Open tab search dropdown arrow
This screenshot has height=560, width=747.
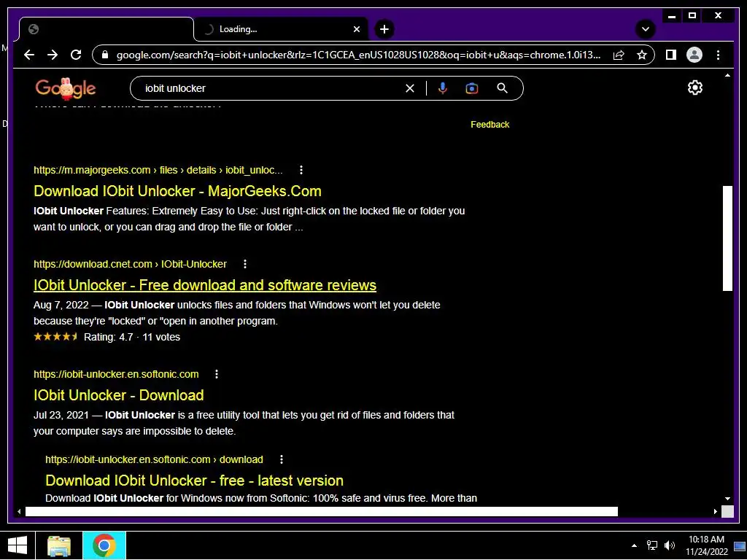click(646, 29)
